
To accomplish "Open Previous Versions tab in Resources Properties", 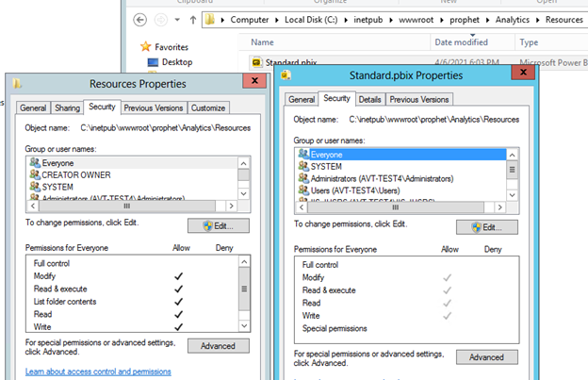I will point(154,108).
